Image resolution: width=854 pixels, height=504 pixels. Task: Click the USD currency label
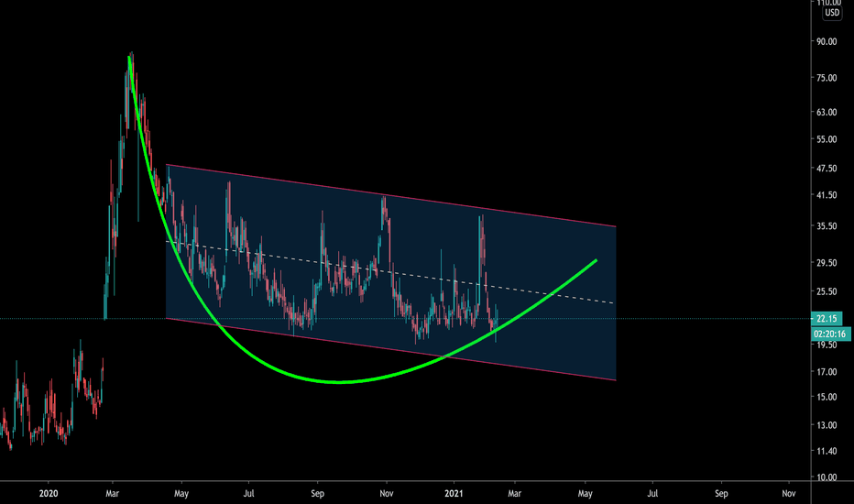coord(832,13)
